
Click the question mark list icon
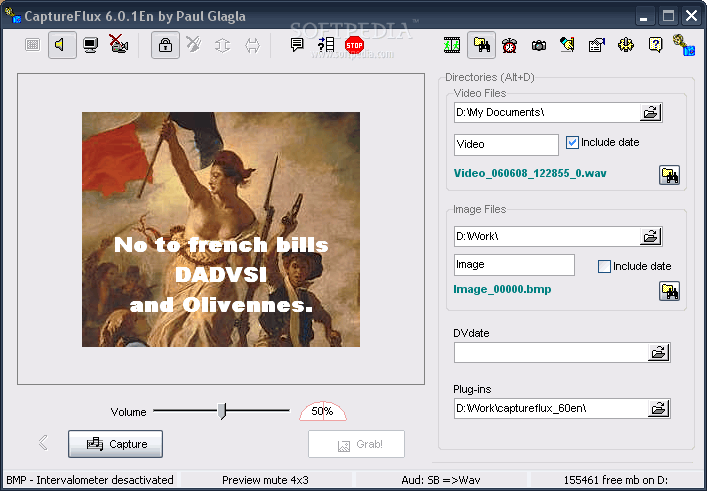coord(326,44)
